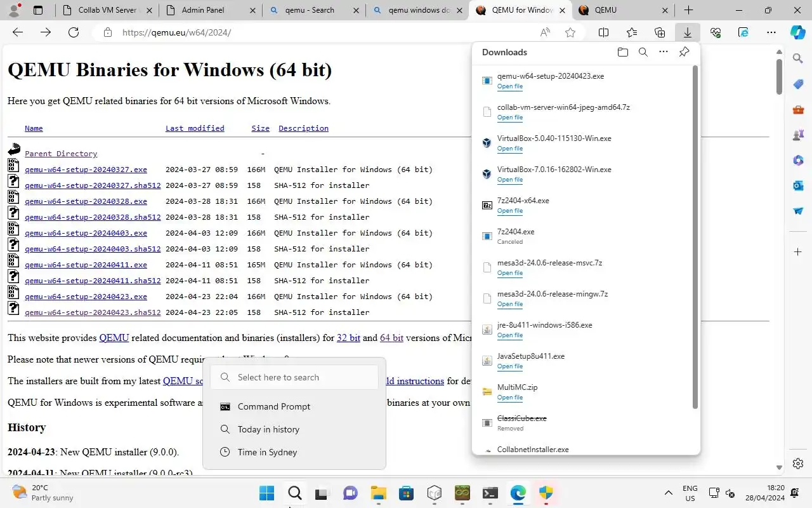Viewport: 812px width, 508px height.
Task: Click ENG US language indicator
Action: click(x=690, y=493)
